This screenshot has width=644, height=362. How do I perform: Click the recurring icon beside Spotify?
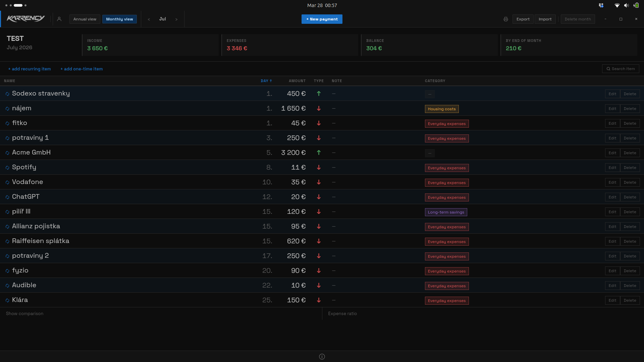7,168
